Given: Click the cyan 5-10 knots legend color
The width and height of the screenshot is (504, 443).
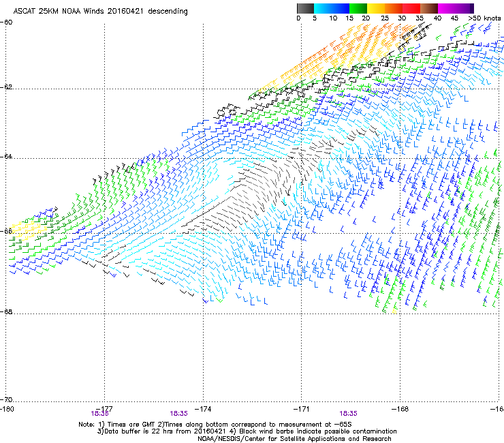Looking at the screenshot, I should point(322,8).
